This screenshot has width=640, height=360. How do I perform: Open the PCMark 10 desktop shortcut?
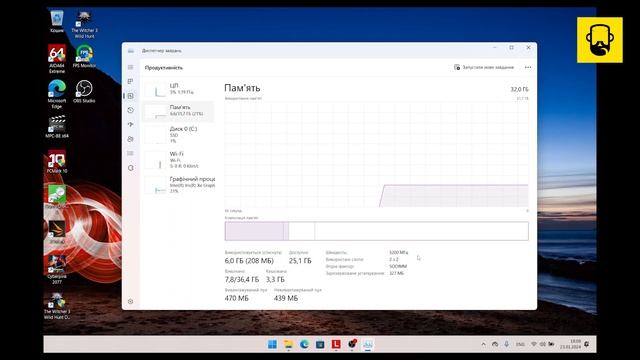coord(57,162)
